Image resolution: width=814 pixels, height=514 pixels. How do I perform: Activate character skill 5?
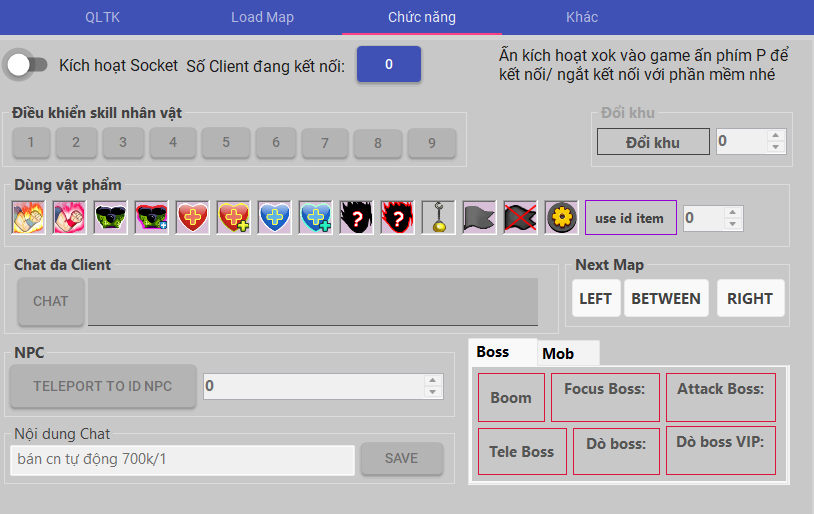tap(226, 142)
